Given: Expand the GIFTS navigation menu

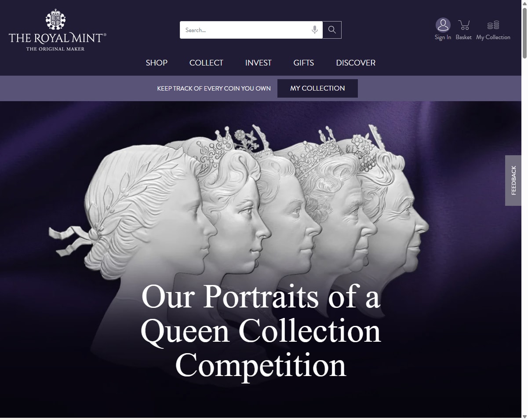Looking at the screenshot, I should tap(304, 63).
